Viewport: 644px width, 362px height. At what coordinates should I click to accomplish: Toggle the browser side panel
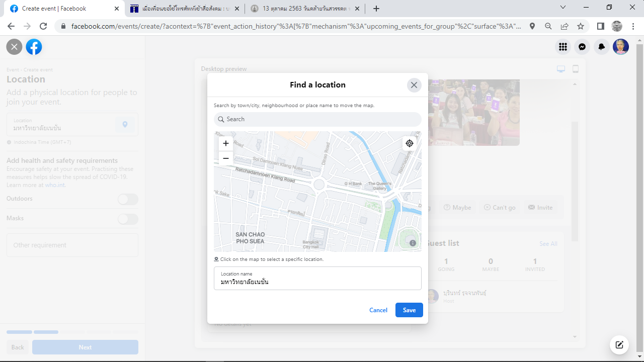click(x=601, y=26)
